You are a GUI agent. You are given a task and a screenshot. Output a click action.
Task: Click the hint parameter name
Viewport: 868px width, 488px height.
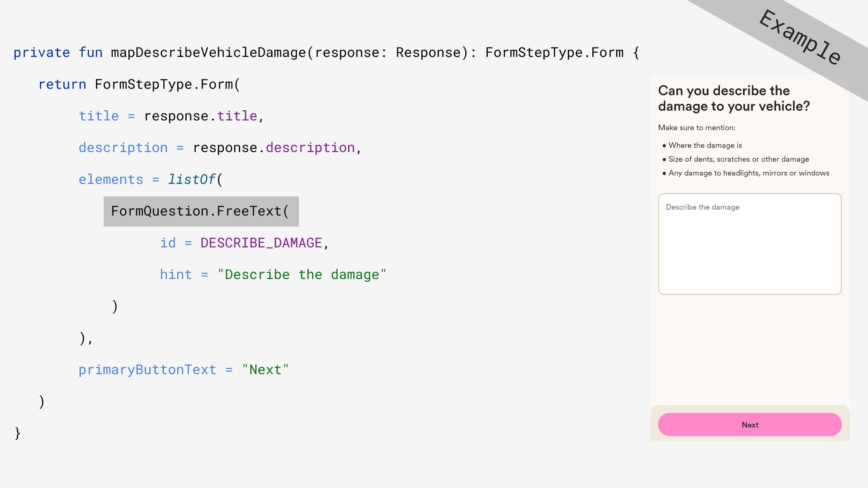[x=176, y=275]
